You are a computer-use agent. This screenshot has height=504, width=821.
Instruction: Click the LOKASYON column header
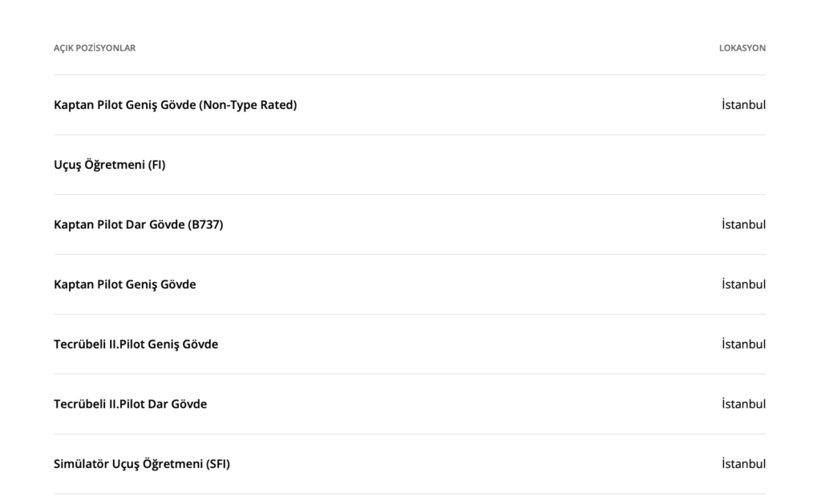(x=742, y=47)
